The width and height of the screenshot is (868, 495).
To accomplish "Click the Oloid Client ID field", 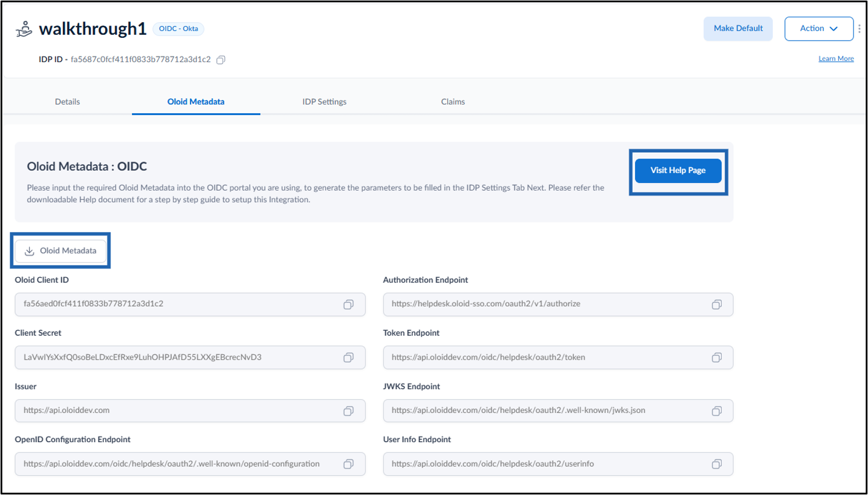I will [190, 304].
